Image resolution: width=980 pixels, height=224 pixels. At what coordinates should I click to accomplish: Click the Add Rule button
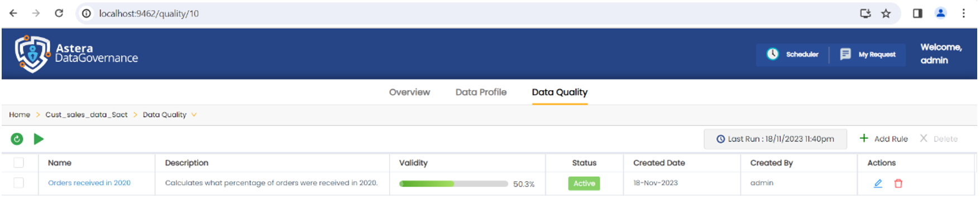coord(883,139)
